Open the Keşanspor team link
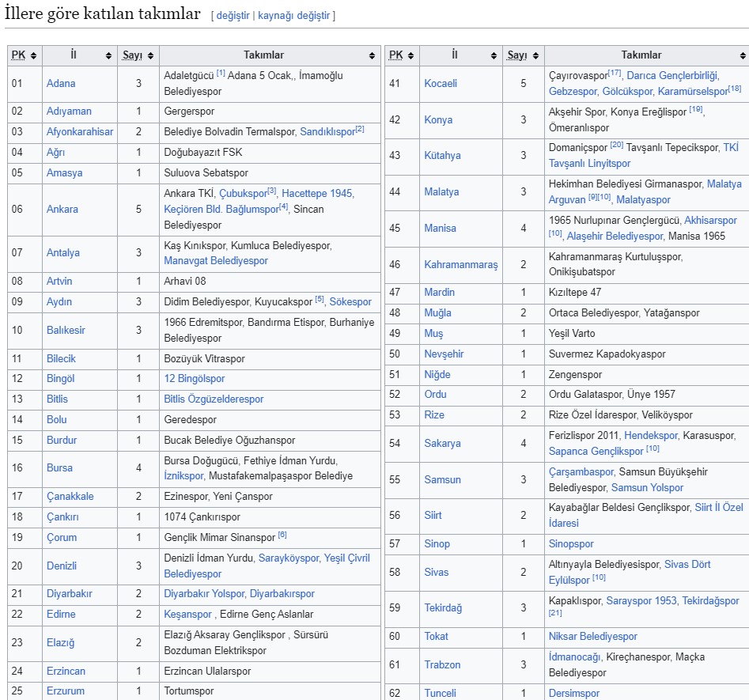 tap(187, 615)
